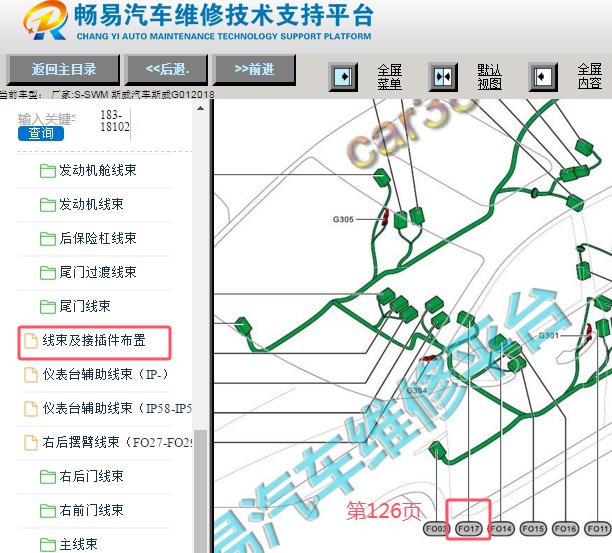Click the 返回主目录 button
Image resolution: width=612 pixels, height=553 pixels.
coord(63,69)
